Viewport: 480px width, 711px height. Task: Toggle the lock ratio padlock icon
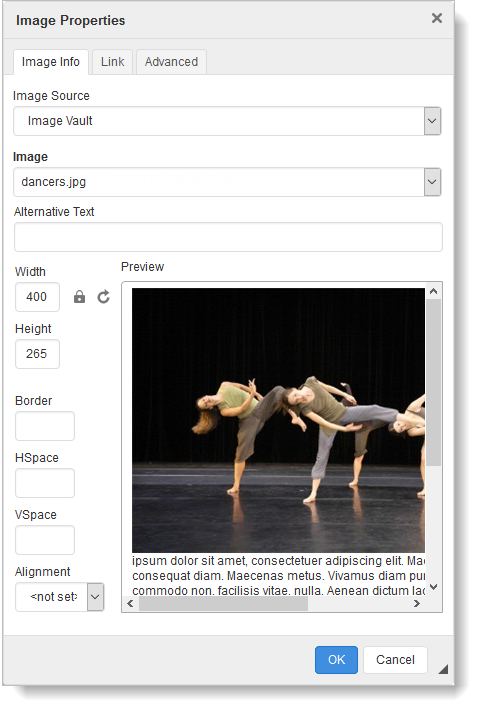(x=79, y=297)
